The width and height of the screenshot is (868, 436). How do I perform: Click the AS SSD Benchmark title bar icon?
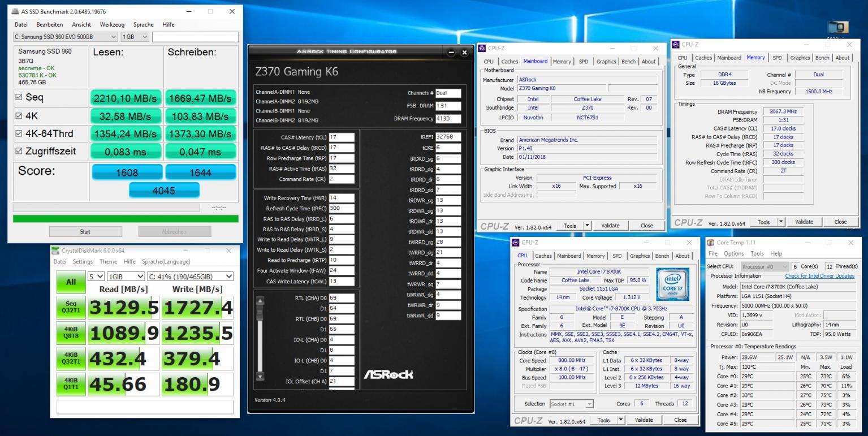coord(14,12)
